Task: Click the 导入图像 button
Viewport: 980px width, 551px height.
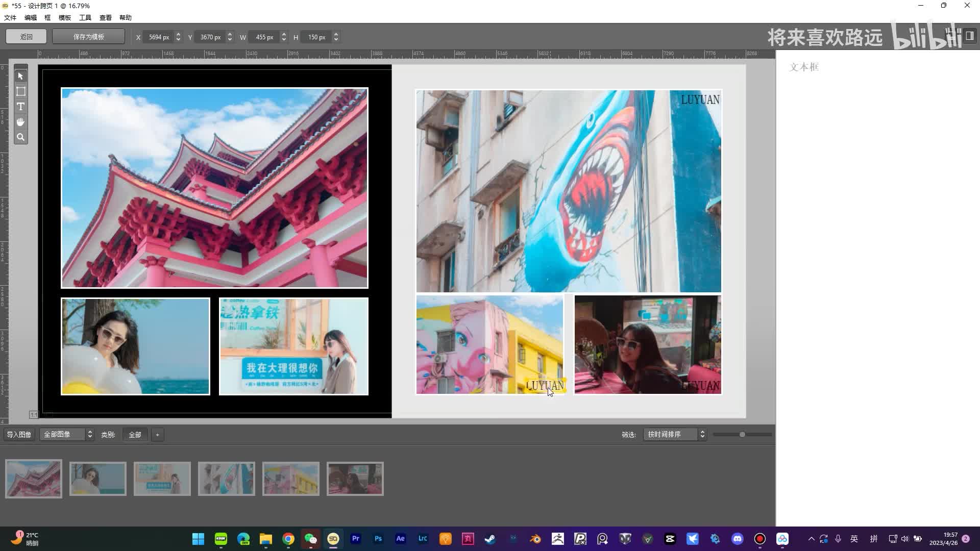Action: point(19,435)
